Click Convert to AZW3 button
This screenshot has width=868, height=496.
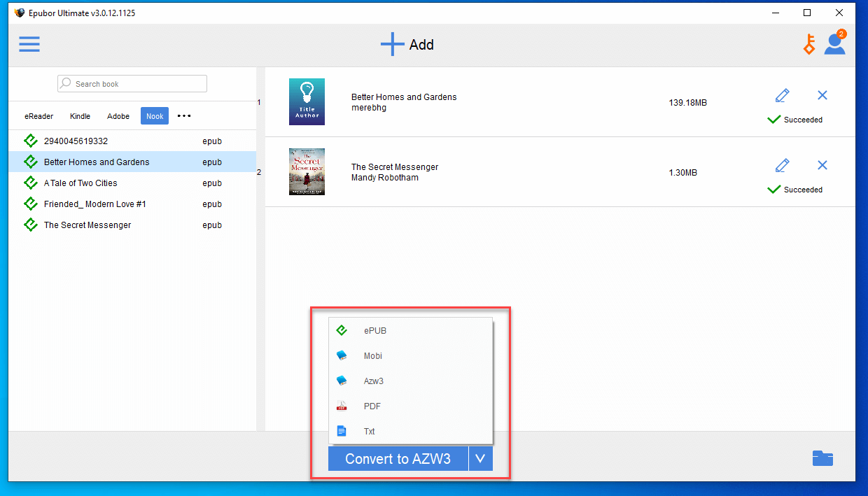pyautogui.click(x=398, y=459)
